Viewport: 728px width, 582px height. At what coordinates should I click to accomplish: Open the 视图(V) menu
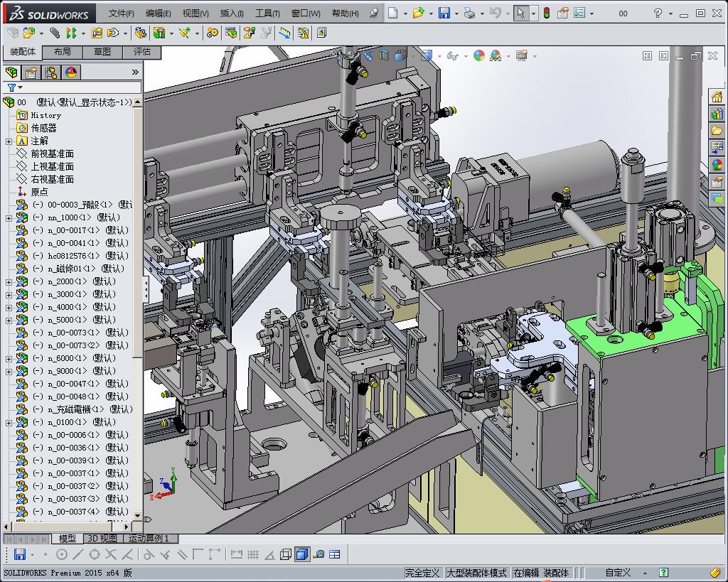(196, 14)
